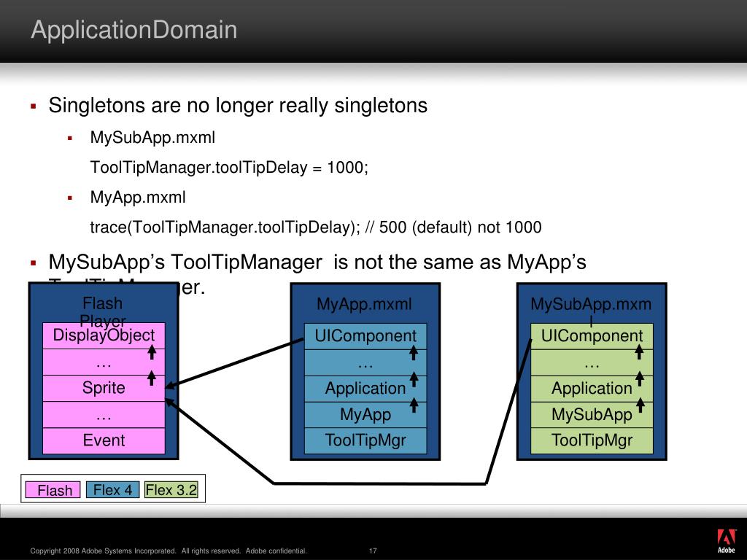Click the green Flex 3.2 legend swatch
The height and width of the screenshot is (560, 747).
point(171,489)
